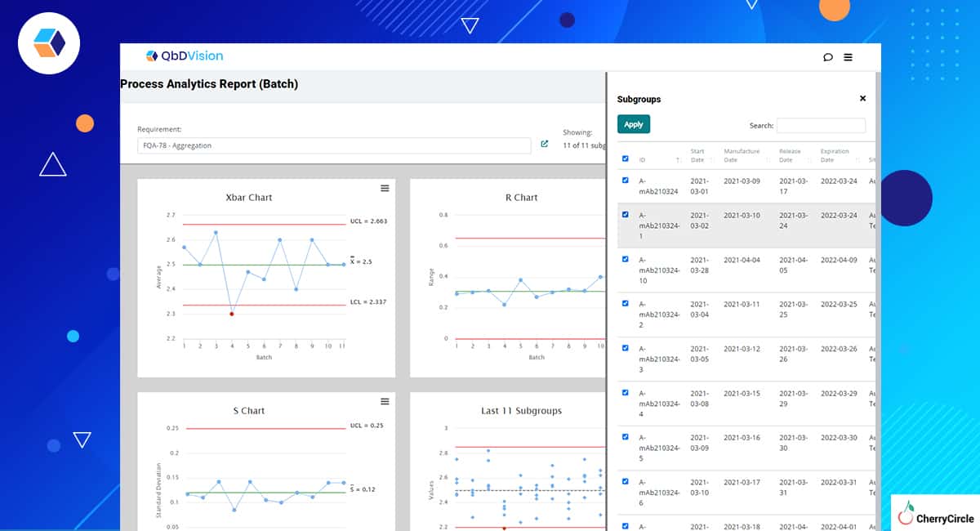The image size is (980, 531).
Task: Open the S Chart options menu icon
Action: tap(385, 401)
